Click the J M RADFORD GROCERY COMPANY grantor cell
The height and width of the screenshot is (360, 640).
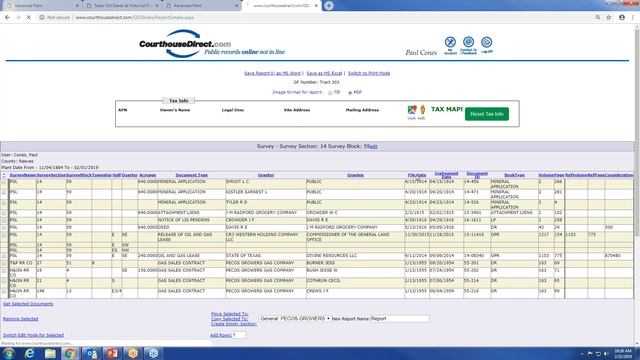261,213
